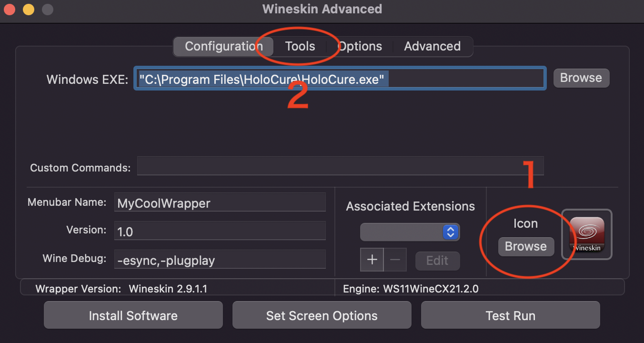Screen dimensions: 644x343
Task: Click the Edit button for extensions
Action: click(x=437, y=261)
